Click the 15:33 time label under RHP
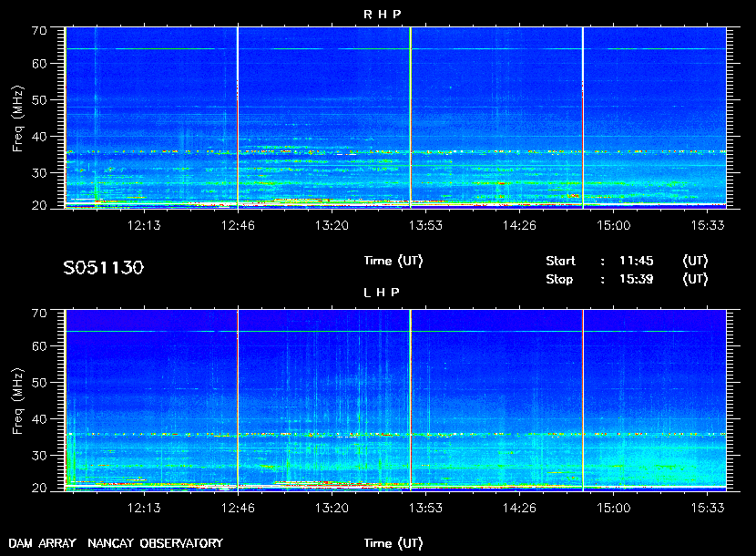 [x=708, y=225]
